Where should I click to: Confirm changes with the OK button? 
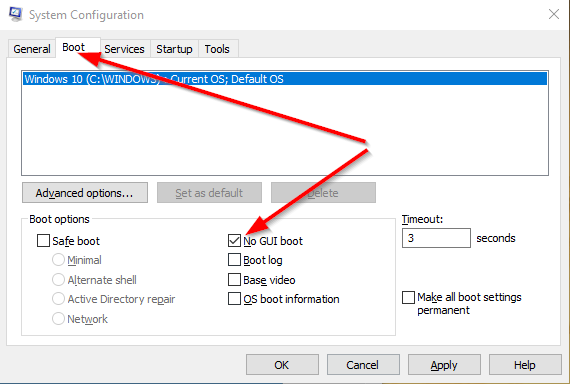(282, 365)
